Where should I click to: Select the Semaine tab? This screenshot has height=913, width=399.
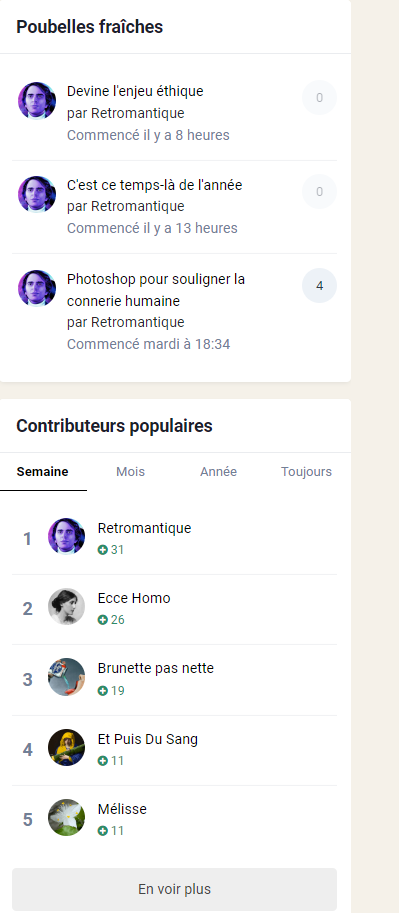(x=43, y=472)
